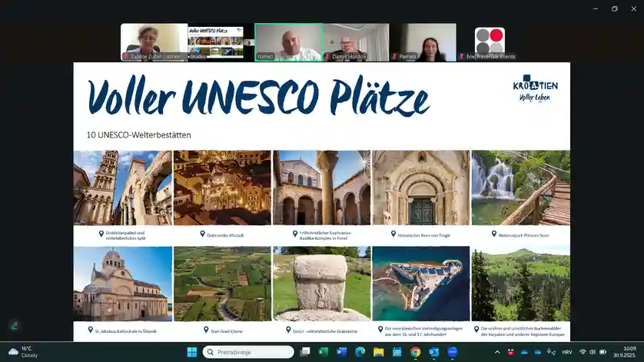Click the Pretraživanje search box
Screen dimensions: 644x362
pos(248,352)
